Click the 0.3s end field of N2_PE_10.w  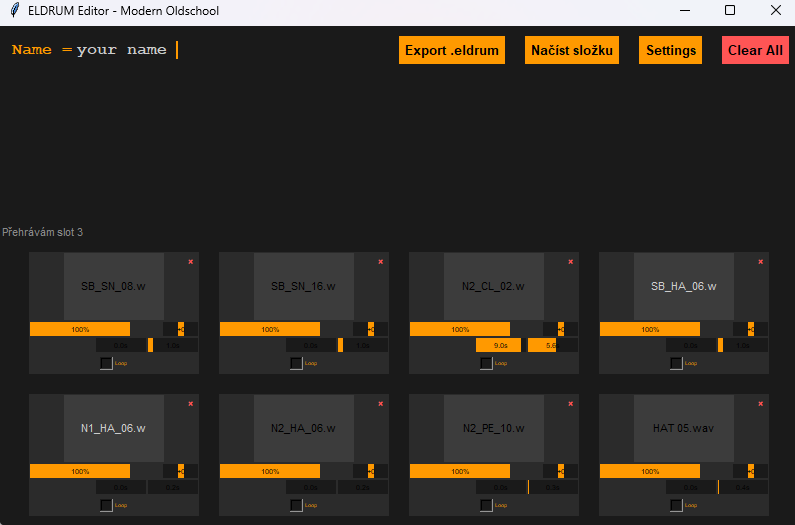[x=553, y=487]
